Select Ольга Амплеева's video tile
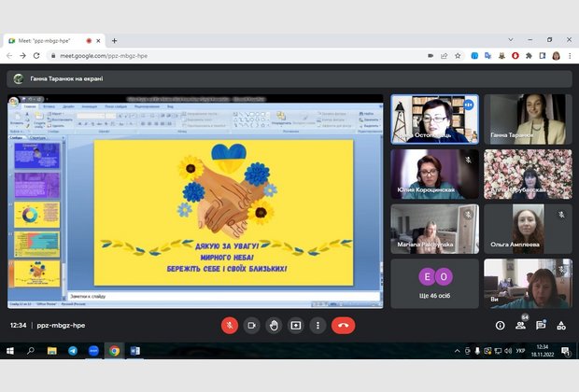 527,229
